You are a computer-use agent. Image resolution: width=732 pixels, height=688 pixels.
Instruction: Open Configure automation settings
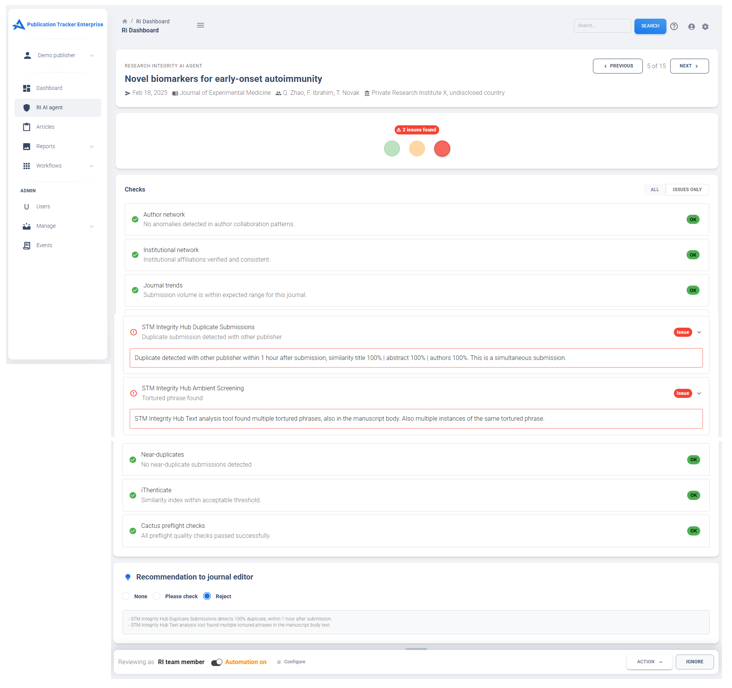click(x=292, y=662)
